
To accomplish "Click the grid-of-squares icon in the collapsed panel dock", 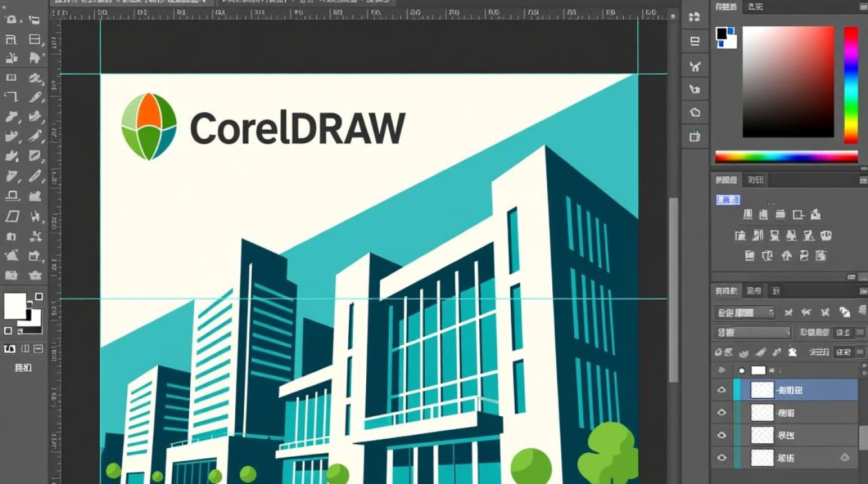I will 695,17.
